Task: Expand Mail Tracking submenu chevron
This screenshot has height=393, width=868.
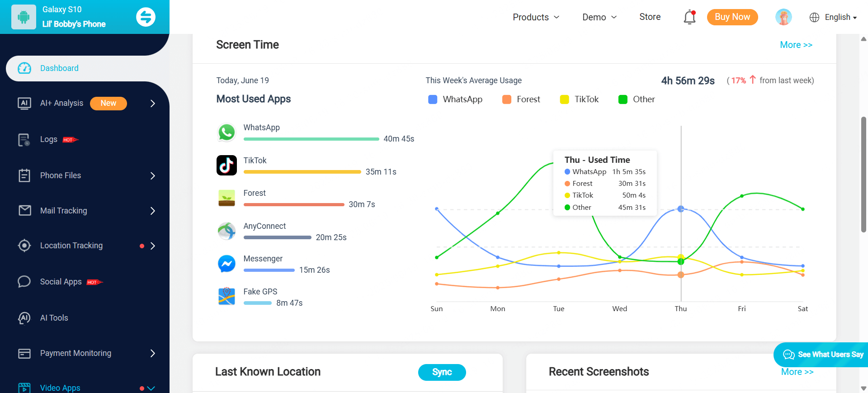Action: [x=153, y=211]
